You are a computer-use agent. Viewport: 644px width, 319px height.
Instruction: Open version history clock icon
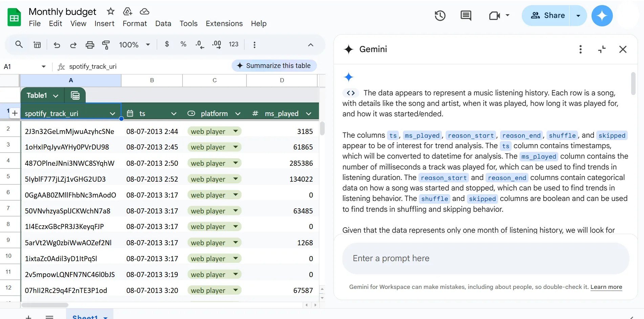(x=440, y=16)
